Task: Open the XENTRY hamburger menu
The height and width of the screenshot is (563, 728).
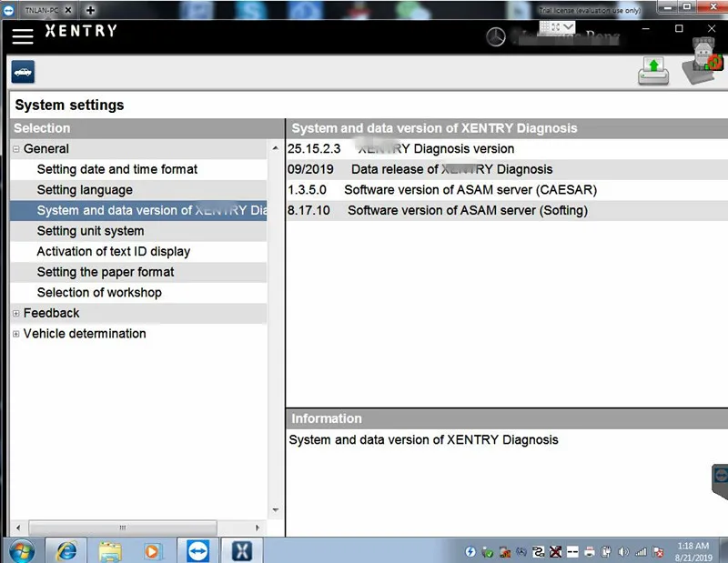Action: click(x=23, y=36)
